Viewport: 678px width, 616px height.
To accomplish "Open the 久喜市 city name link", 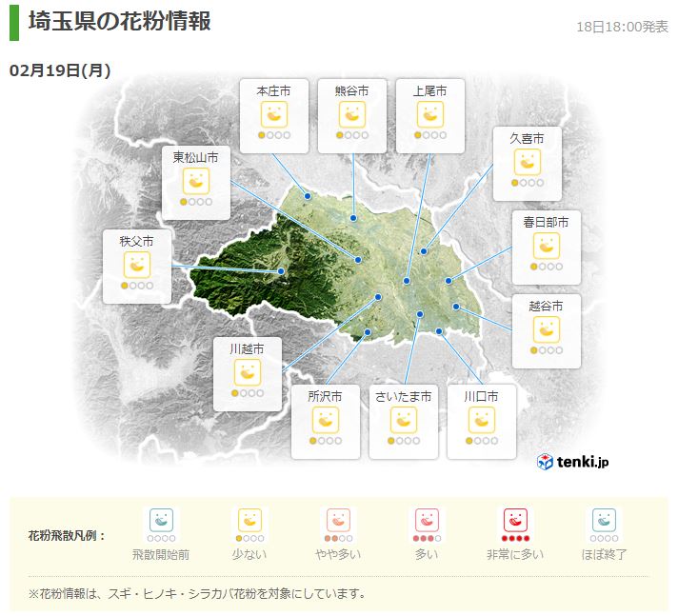I will click(528, 138).
